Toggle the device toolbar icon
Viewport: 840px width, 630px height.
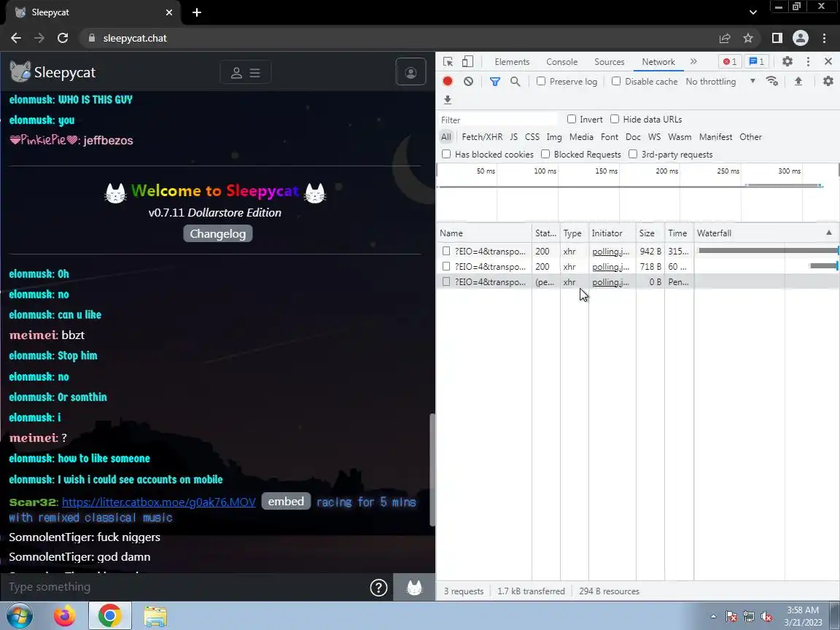click(467, 61)
